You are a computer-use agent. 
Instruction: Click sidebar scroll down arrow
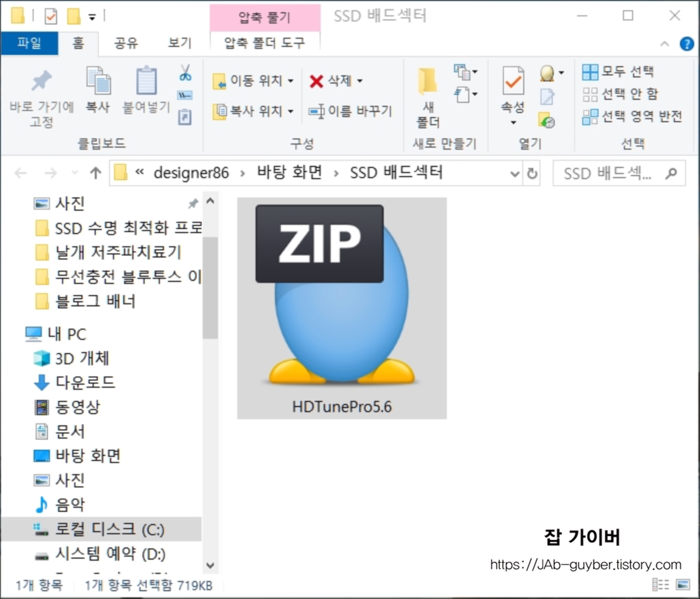[x=210, y=565]
